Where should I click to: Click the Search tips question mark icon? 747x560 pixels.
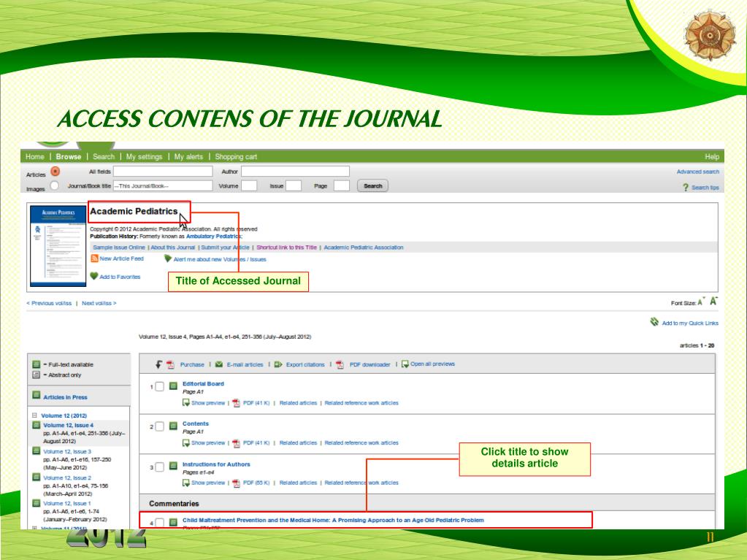(686, 188)
